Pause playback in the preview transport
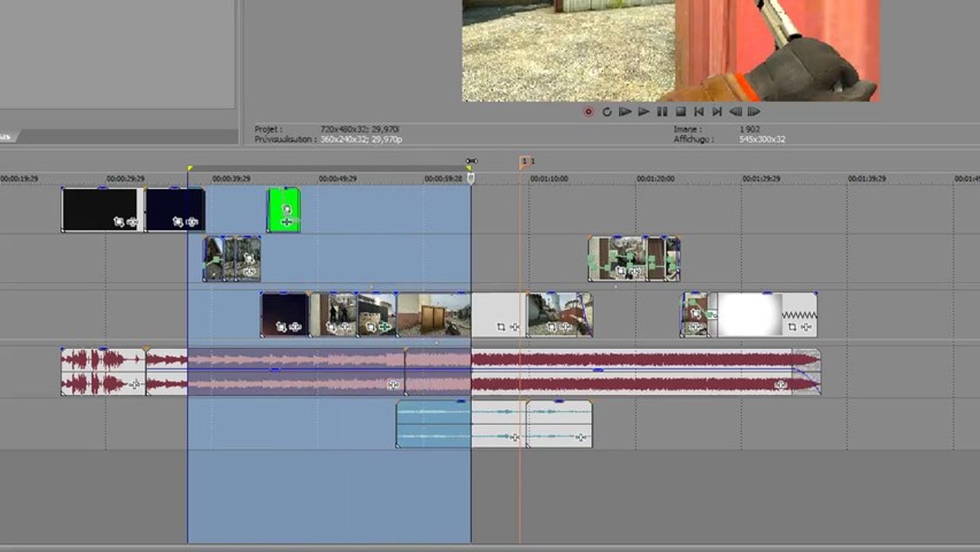Screen dimensions: 980x552 coord(662,112)
